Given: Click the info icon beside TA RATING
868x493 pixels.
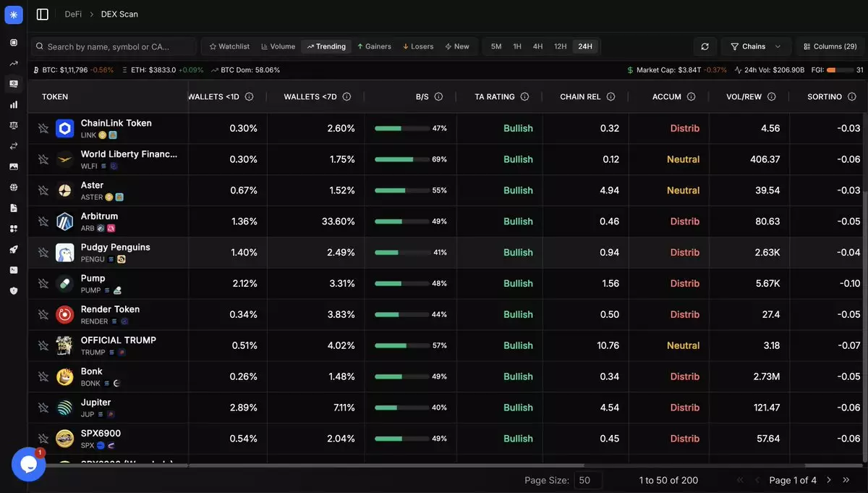Looking at the screenshot, I should pos(524,97).
